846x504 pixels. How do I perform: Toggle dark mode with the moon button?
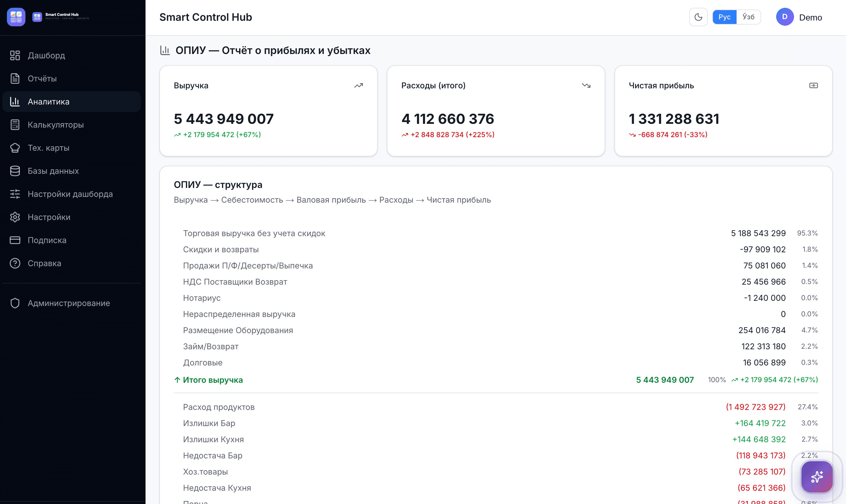698,17
